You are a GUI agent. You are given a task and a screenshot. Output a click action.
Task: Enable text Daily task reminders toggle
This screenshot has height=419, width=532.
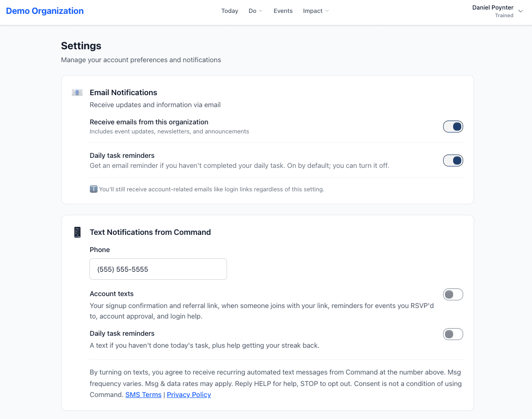point(453,334)
